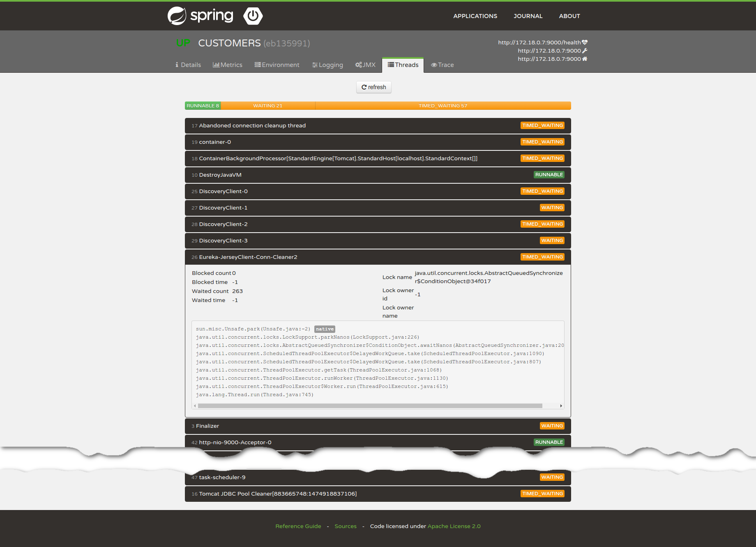This screenshot has height=547, width=756.
Task: Open the Details tab
Action: (x=188, y=65)
